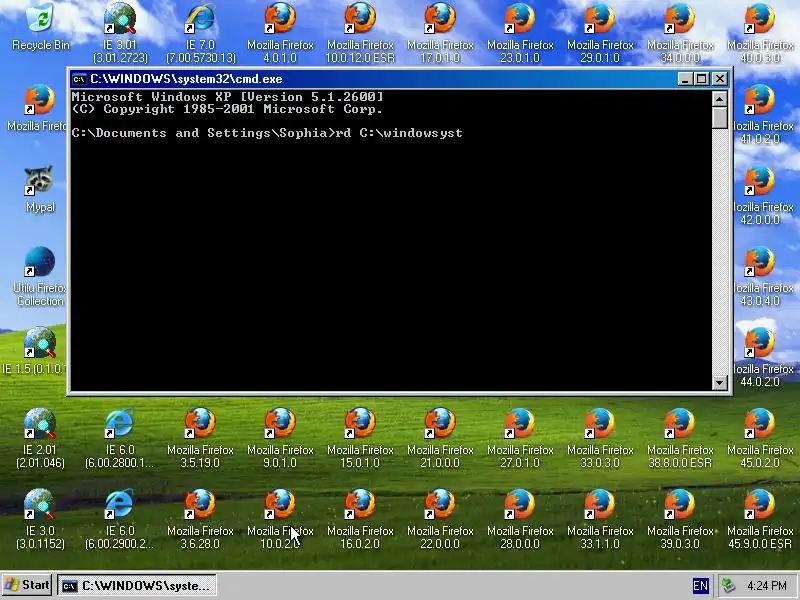Select the Mozilla Firefox 29.0.1.0 shortcut
The width and height of the screenshot is (800, 600).
[x=600, y=33]
